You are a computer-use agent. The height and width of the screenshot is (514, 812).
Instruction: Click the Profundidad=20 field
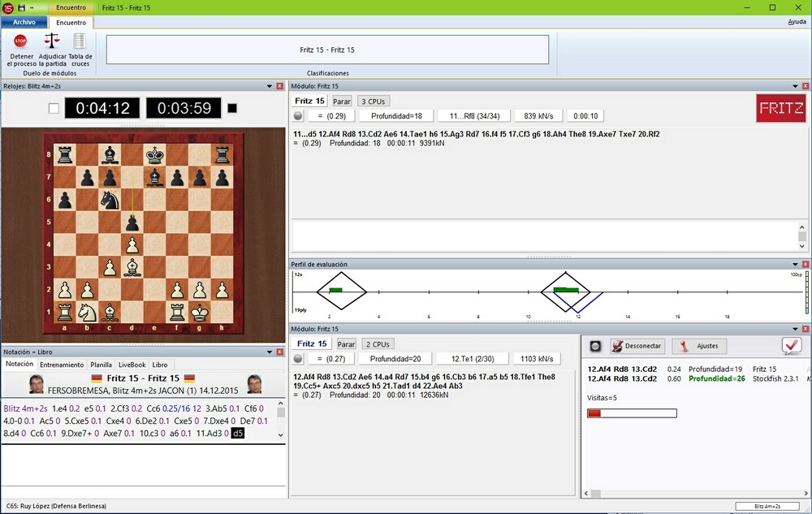click(x=395, y=359)
